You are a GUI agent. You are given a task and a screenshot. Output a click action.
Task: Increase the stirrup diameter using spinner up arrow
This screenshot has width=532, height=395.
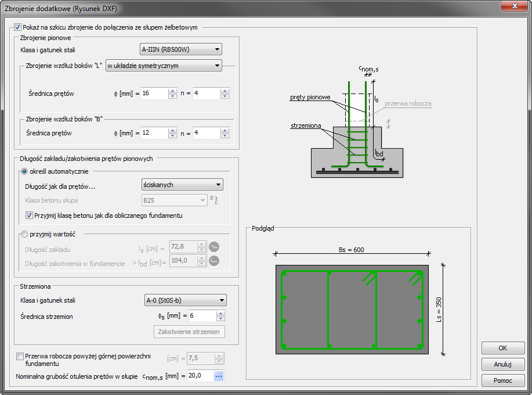pyautogui.click(x=220, y=313)
